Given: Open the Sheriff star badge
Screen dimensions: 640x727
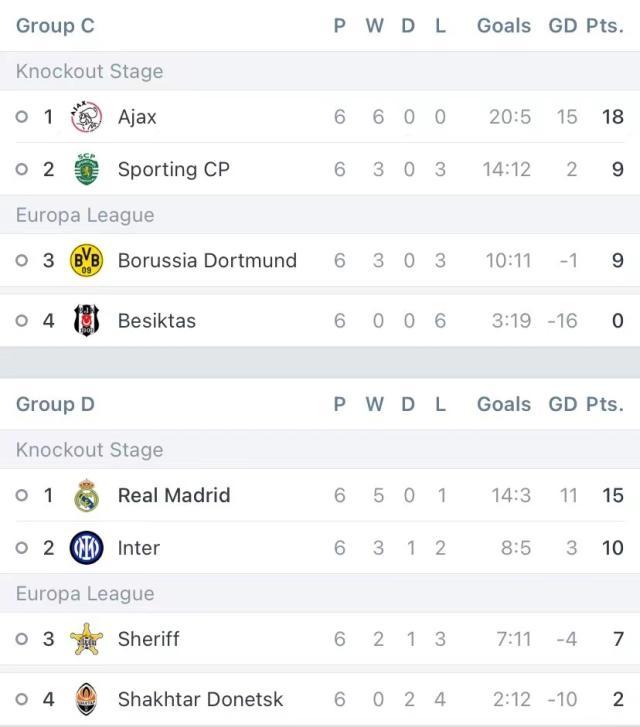Looking at the screenshot, I should 86,639.
